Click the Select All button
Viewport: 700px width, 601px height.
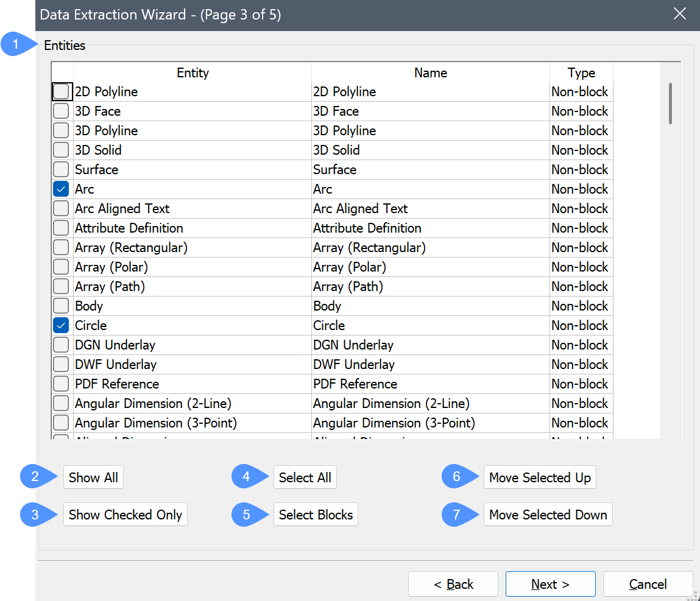[x=305, y=478]
